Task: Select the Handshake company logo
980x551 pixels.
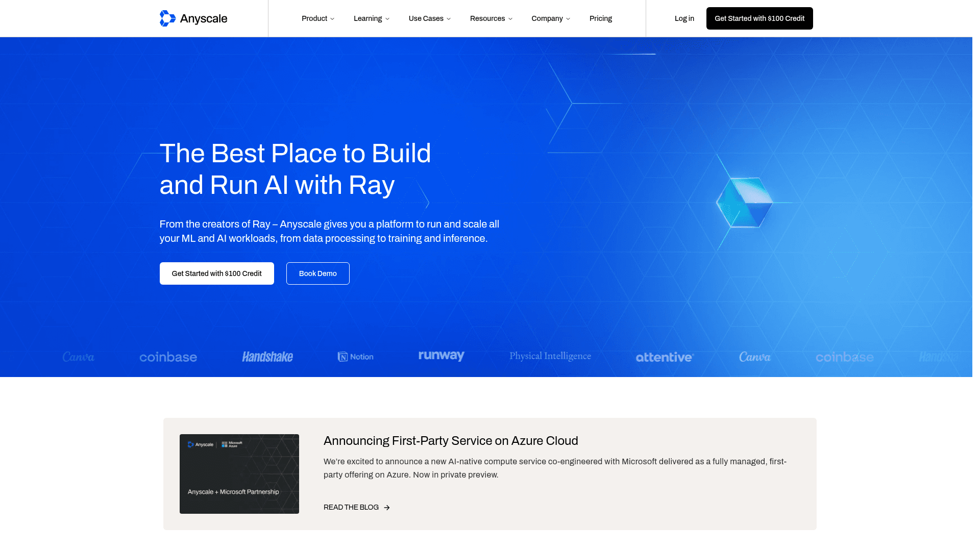Action: coord(266,356)
